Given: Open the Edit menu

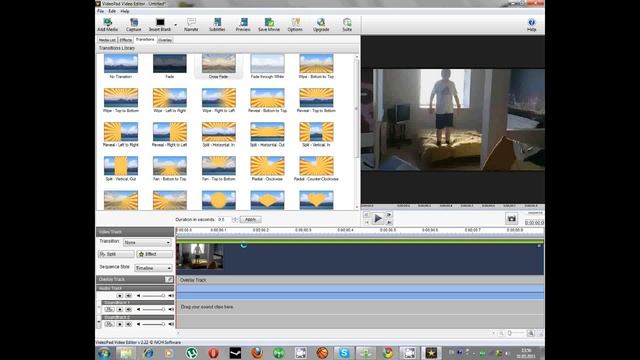Looking at the screenshot, I should point(112,11).
